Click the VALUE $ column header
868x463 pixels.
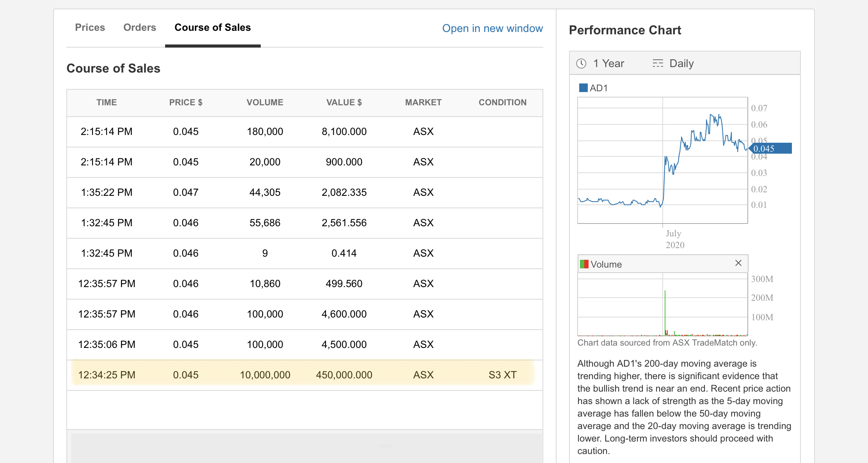tap(344, 102)
